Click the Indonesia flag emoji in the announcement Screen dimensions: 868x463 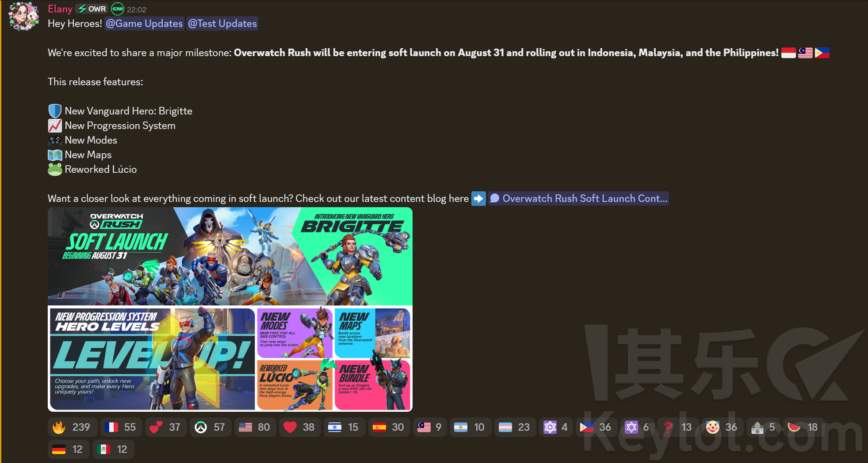point(788,53)
